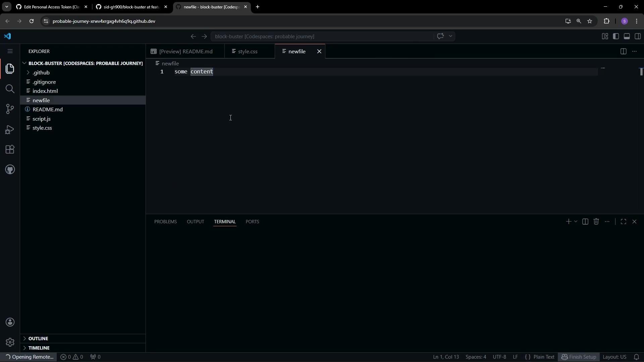The image size is (644, 362).
Task: Open editor More Actions ellipsis
Action: (x=634, y=51)
